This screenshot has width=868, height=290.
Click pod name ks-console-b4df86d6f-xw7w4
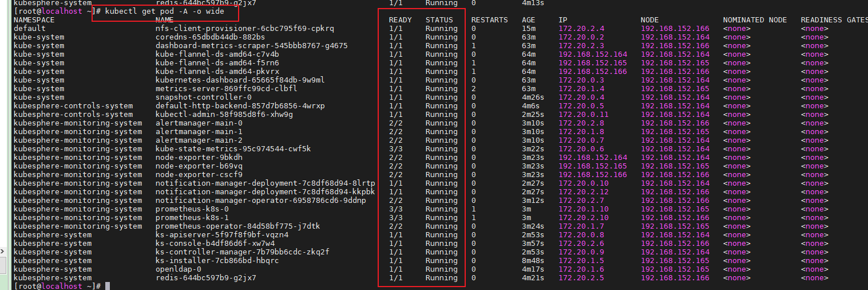point(215,244)
